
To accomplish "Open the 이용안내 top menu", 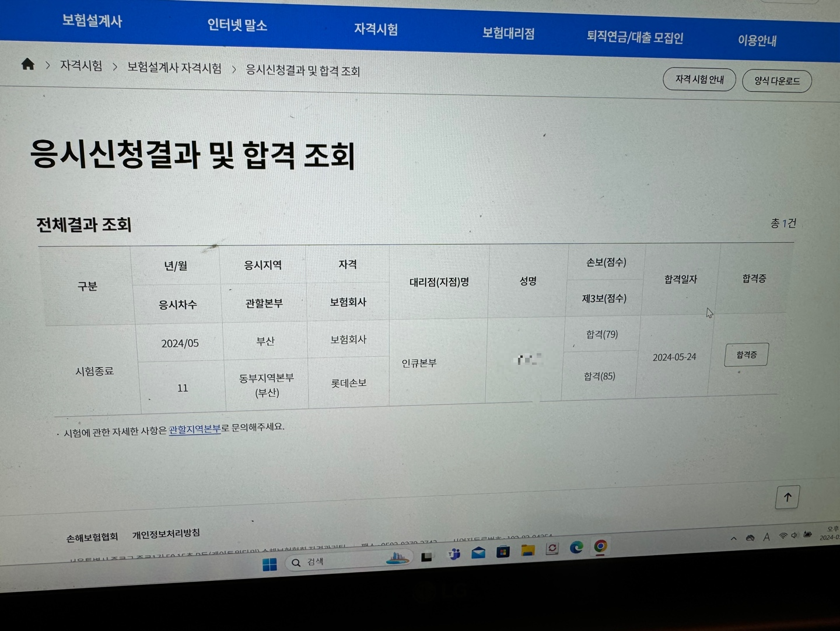I will click(x=757, y=40).
